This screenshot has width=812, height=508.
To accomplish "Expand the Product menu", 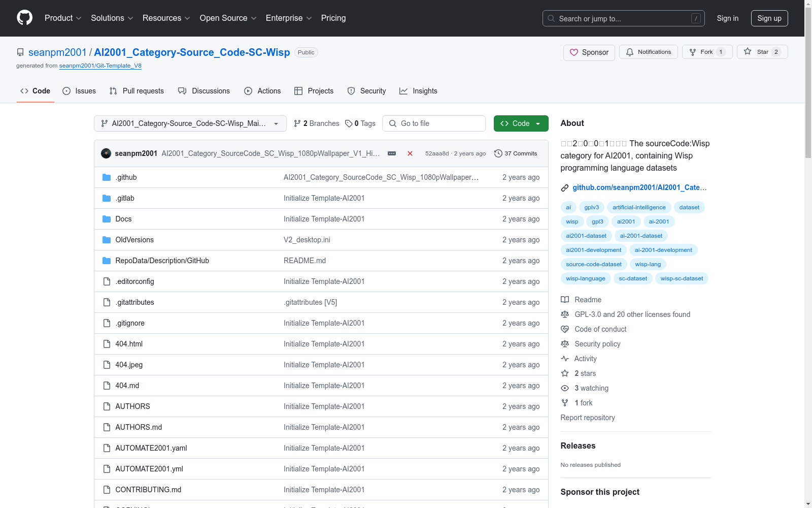I will pyautogui.click(x=63, y=18).
